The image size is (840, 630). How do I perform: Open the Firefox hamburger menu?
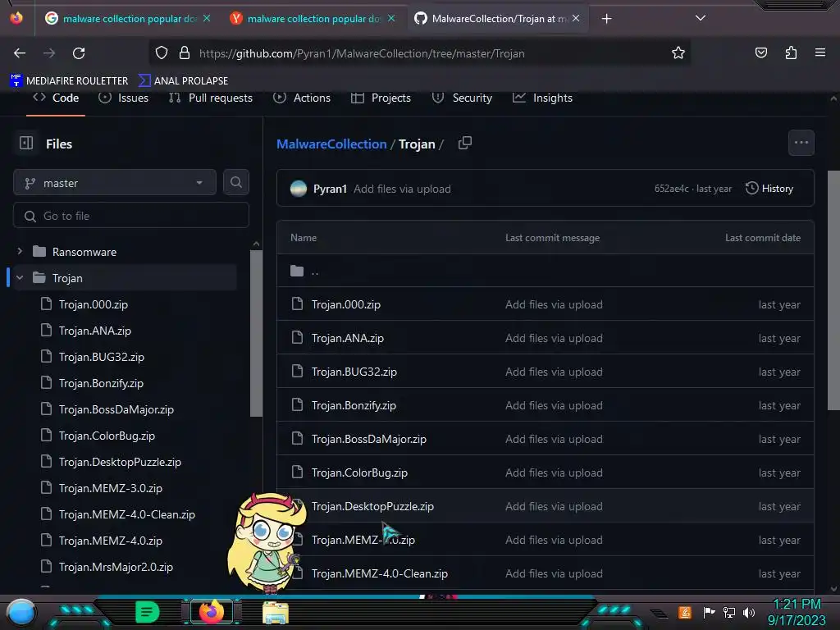820,52
